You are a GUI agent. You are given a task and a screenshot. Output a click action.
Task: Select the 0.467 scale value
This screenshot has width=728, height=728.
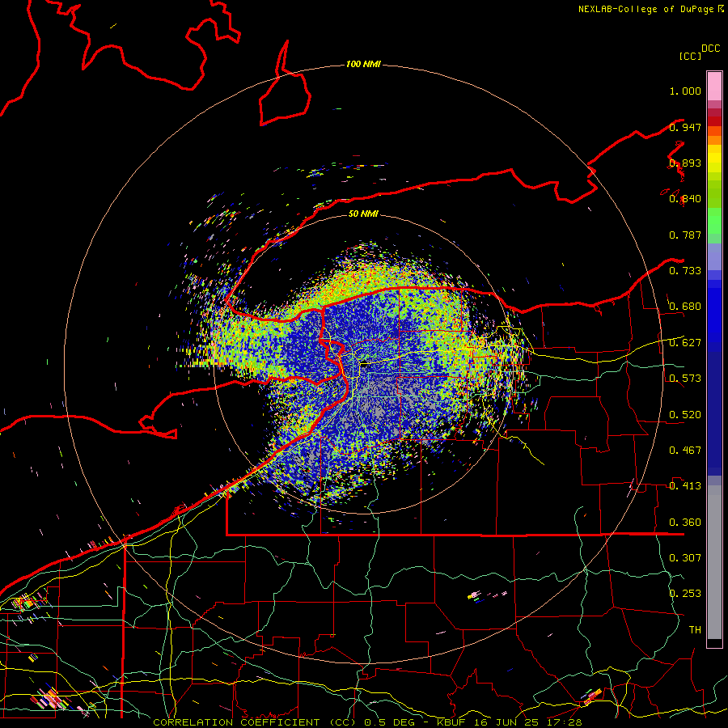(685, 451)
